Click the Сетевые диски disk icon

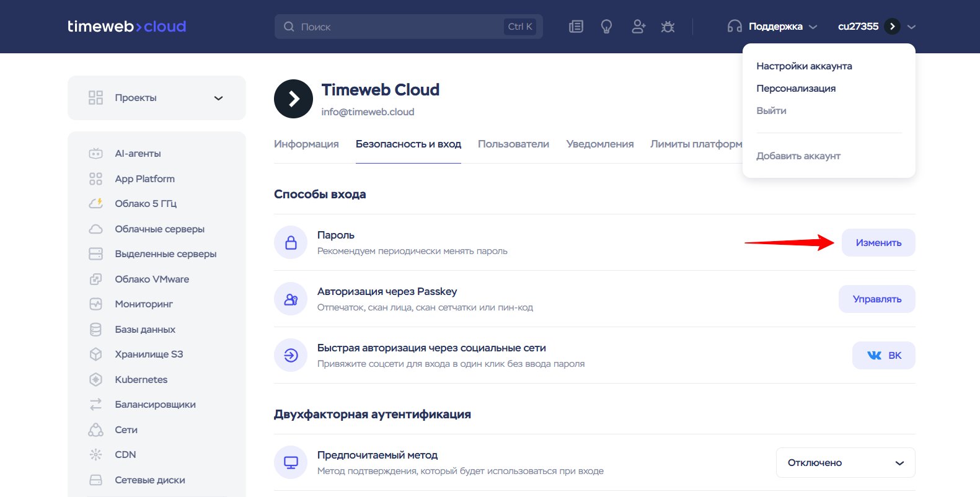tap(95, 480)
